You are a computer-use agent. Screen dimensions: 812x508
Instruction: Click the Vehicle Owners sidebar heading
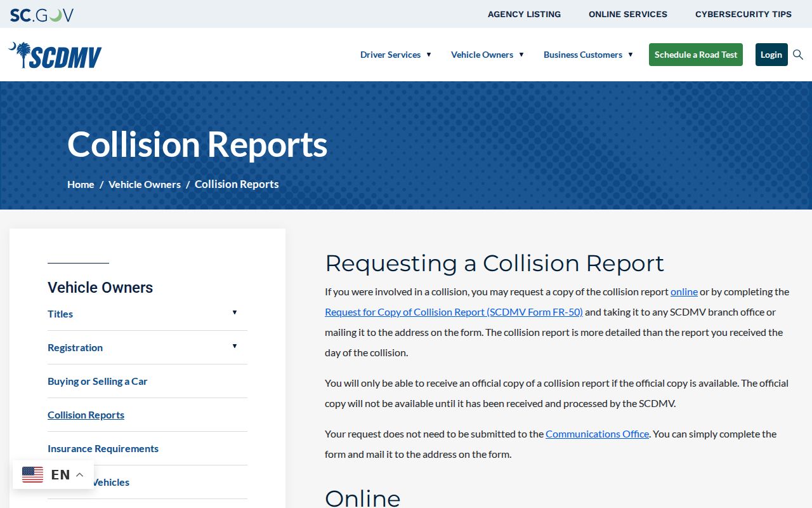pyautogui.click(x=100, y=287)
